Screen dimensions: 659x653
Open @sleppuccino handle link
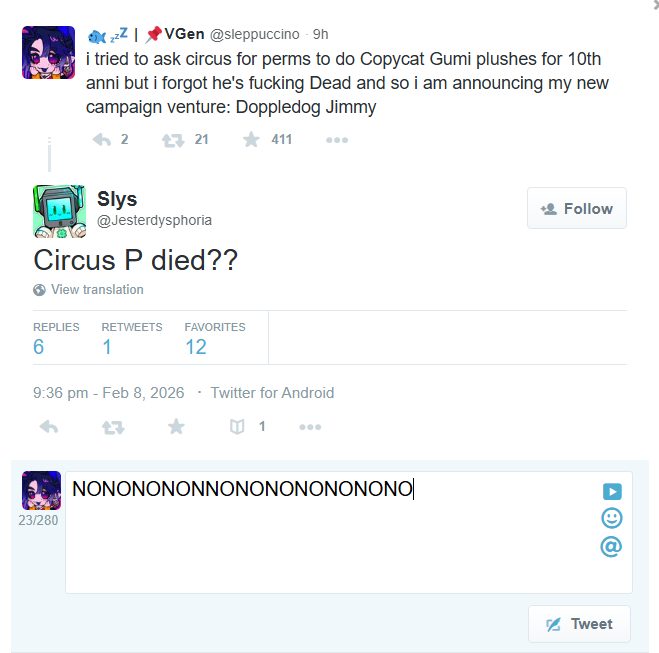(255, 34)
